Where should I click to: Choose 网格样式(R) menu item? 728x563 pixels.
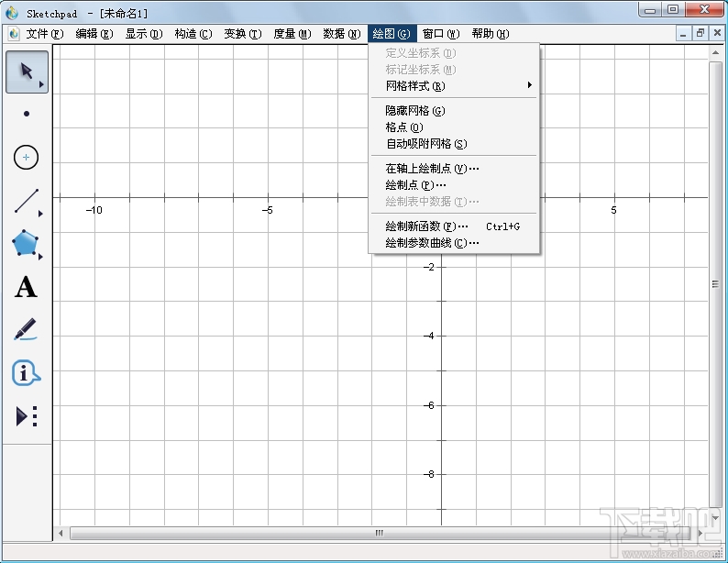click(x=454, y=86)
